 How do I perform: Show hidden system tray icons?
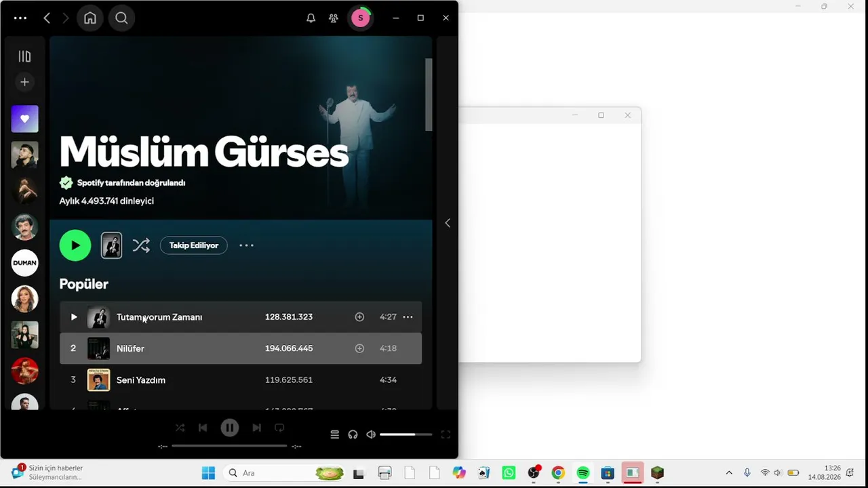tap(729, 472)
